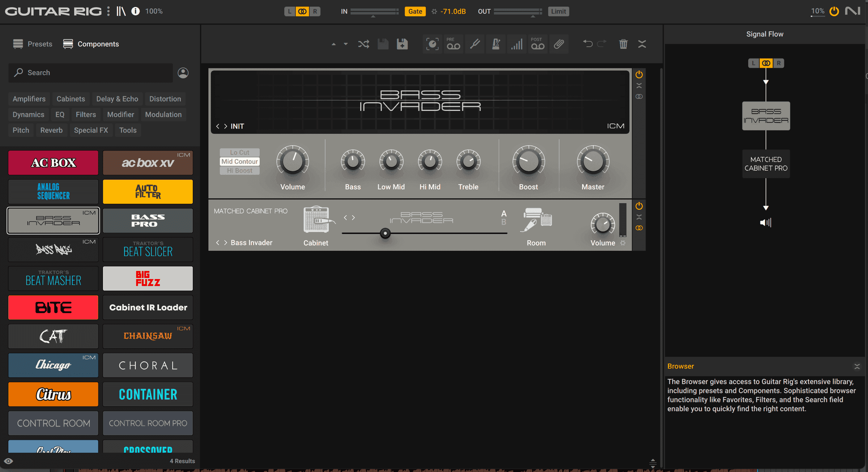Viewport: 868px width, 472px height.
Task: Switch to Components tab
Action: (91, 44)
